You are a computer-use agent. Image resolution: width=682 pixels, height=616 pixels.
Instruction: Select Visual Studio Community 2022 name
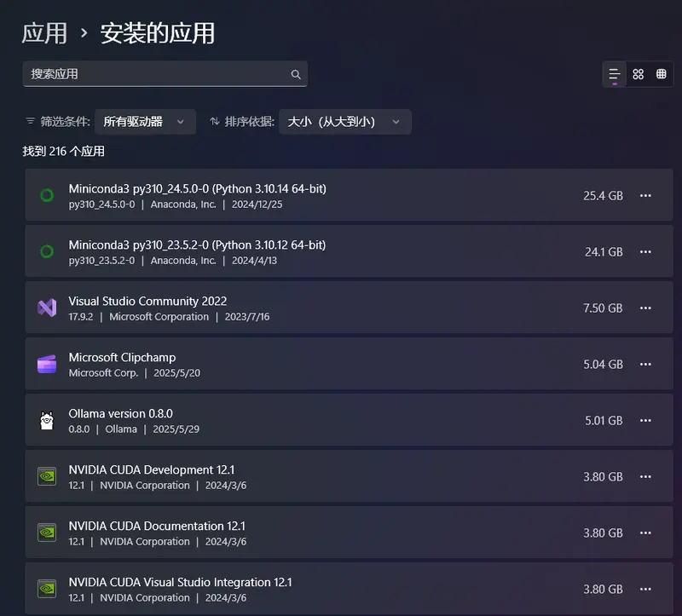(x=147, y=302)
